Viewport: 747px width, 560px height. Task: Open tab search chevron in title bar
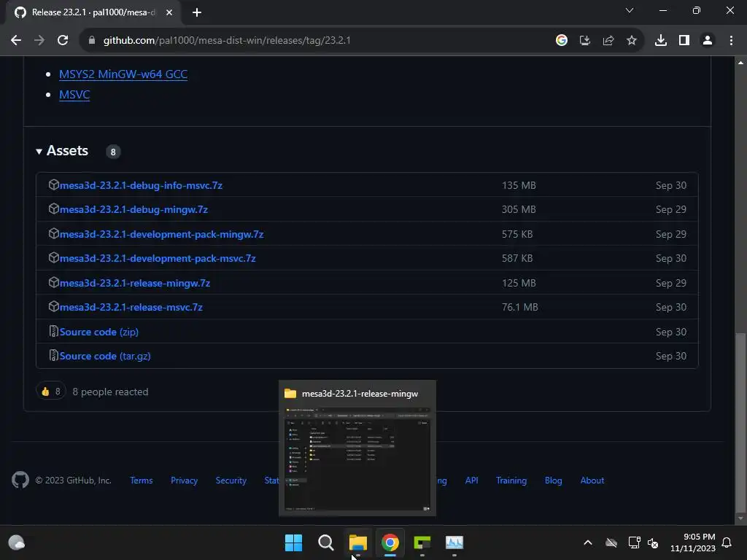pos(630,10)
